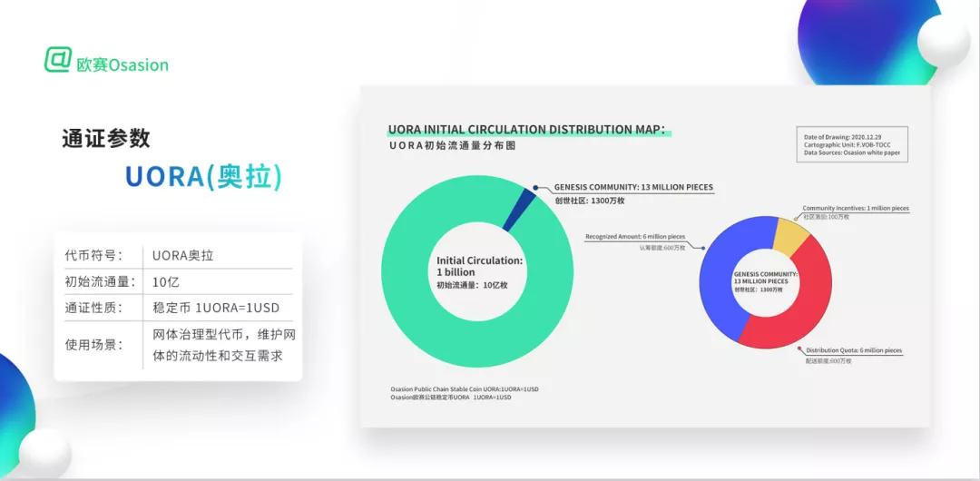Click Recognized Amount: 6 million pieces label

[635, 237]
